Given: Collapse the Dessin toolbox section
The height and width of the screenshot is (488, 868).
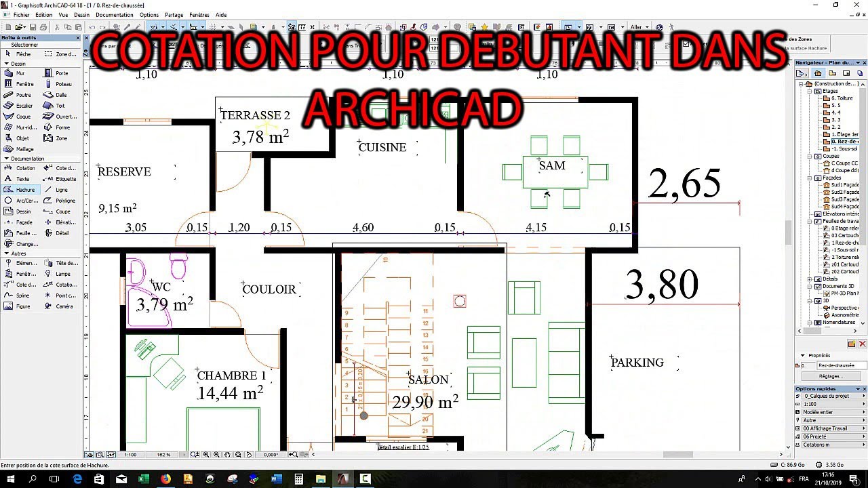Looking at the screenshot, I should click(x=6, y=64).
